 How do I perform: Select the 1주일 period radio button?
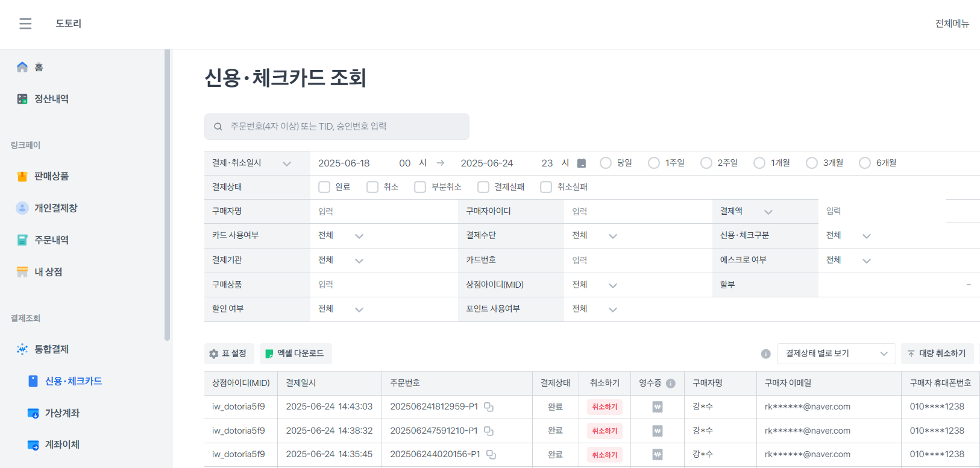click(x=654, y=163)
